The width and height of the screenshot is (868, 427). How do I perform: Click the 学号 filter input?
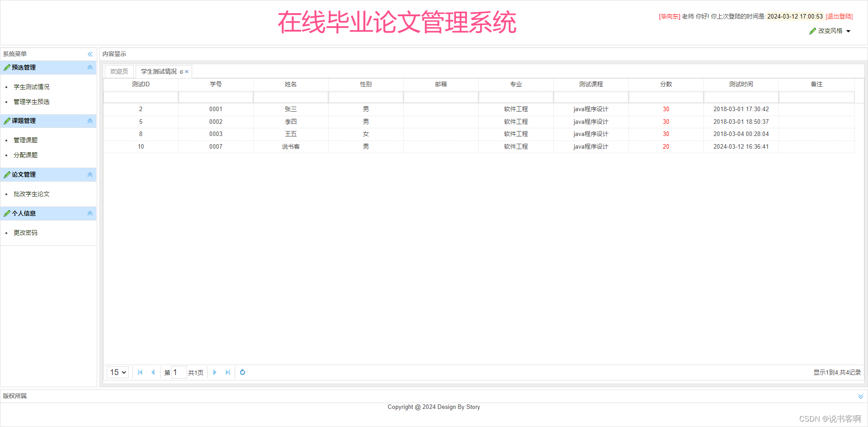[216, 97]
